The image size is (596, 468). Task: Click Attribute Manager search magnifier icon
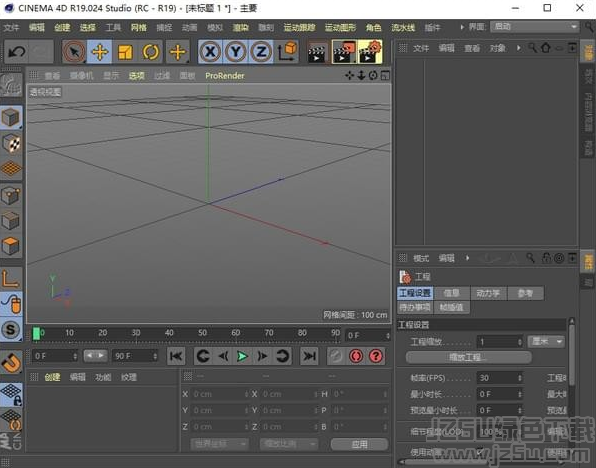(x=530, y=258)
